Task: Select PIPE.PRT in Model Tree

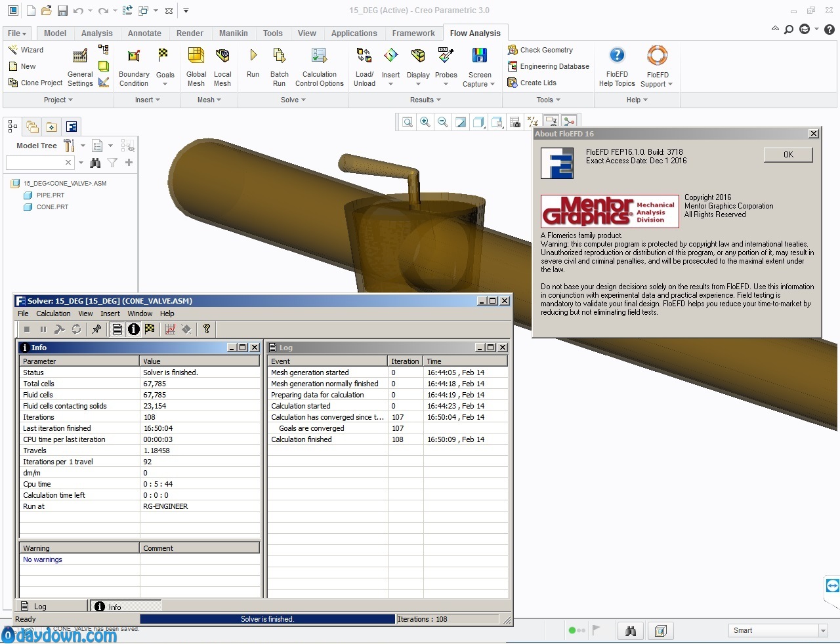Action: tap(44, 195)
